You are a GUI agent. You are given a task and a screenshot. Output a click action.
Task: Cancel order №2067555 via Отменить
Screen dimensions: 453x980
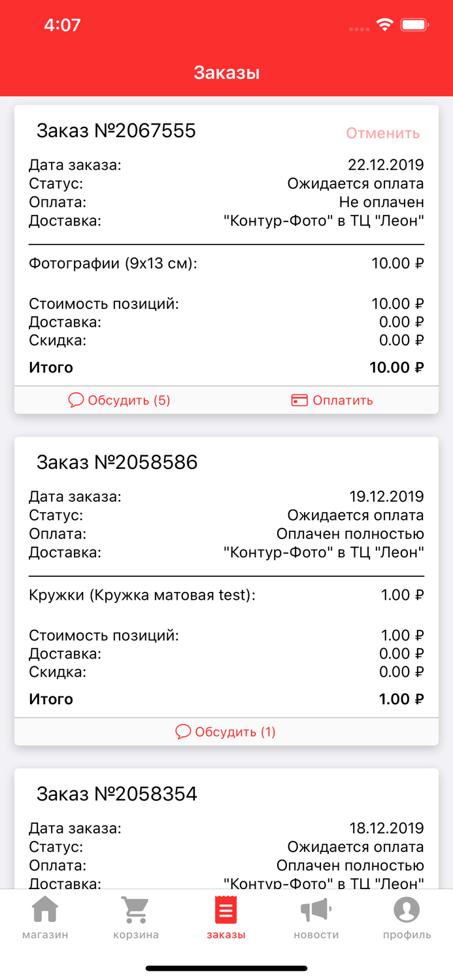(x=383, y=133)
